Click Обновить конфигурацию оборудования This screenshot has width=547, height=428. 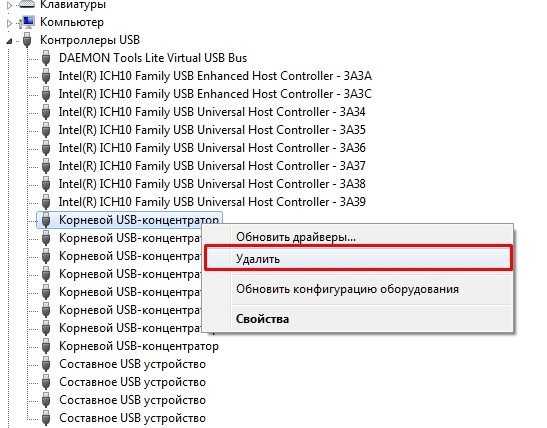point(347,289)
